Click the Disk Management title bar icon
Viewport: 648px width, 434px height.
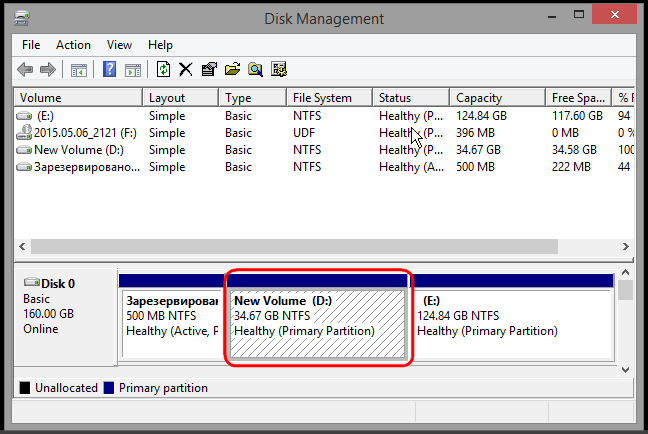(21, 19)
